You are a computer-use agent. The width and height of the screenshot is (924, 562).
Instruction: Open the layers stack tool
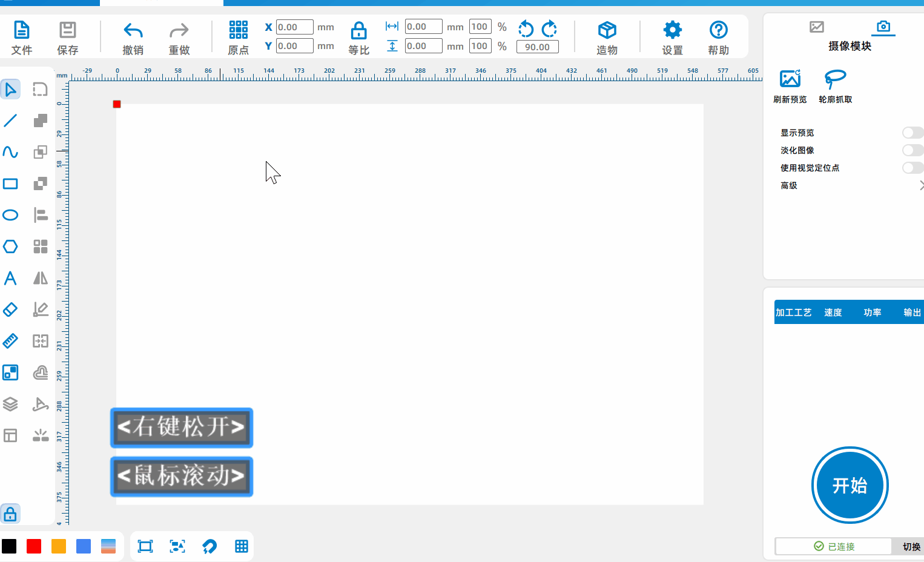click(x=10, y=404)
